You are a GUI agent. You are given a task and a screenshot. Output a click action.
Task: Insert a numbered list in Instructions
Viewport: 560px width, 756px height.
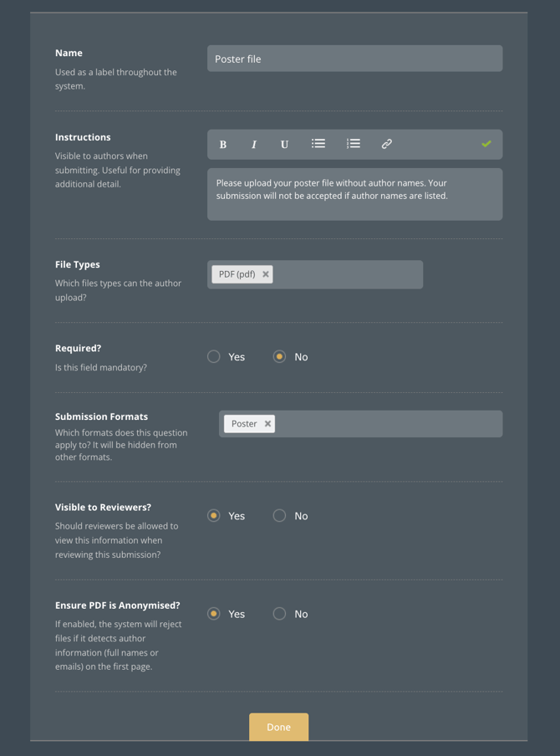click(354, 144)
